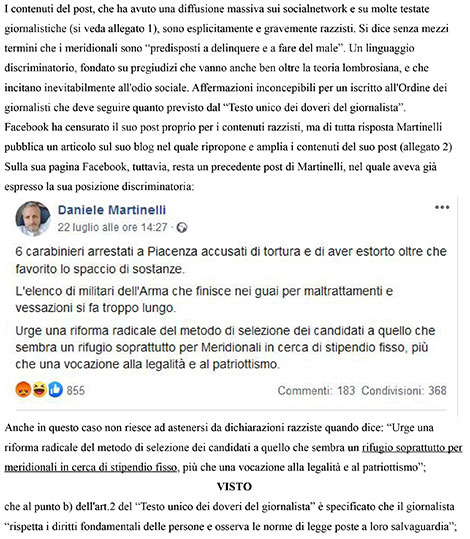Click the underlined text 'rifugio soprattutto per'
The height and width of the screenshot is (539, 470).
pos(412,448)
